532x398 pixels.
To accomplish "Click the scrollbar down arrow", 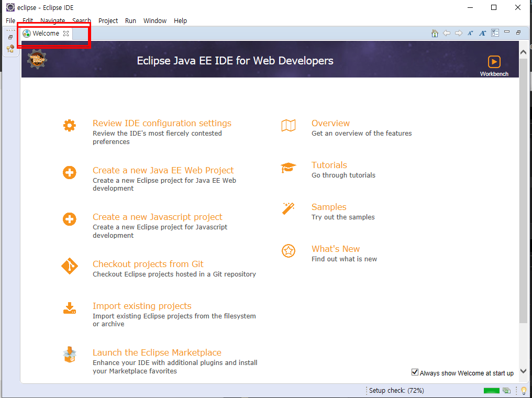I will click(523, 371).
